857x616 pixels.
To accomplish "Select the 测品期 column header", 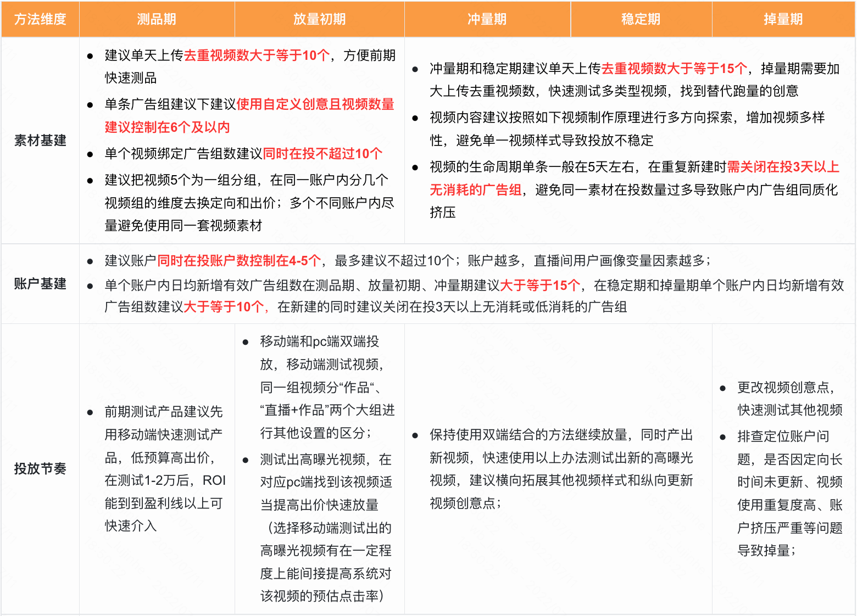I will coord(158,19).
